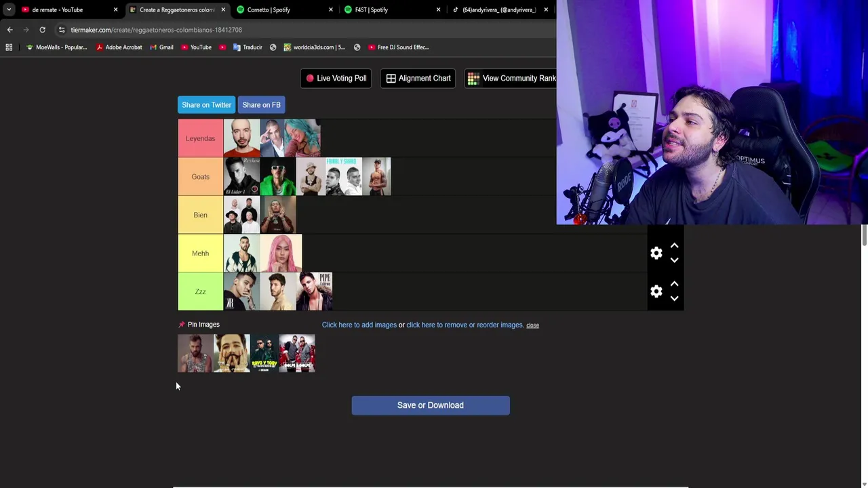Select Pipe Calderon thumbnail in Zzz tier
868x488 pixels.
coord(314,291)
